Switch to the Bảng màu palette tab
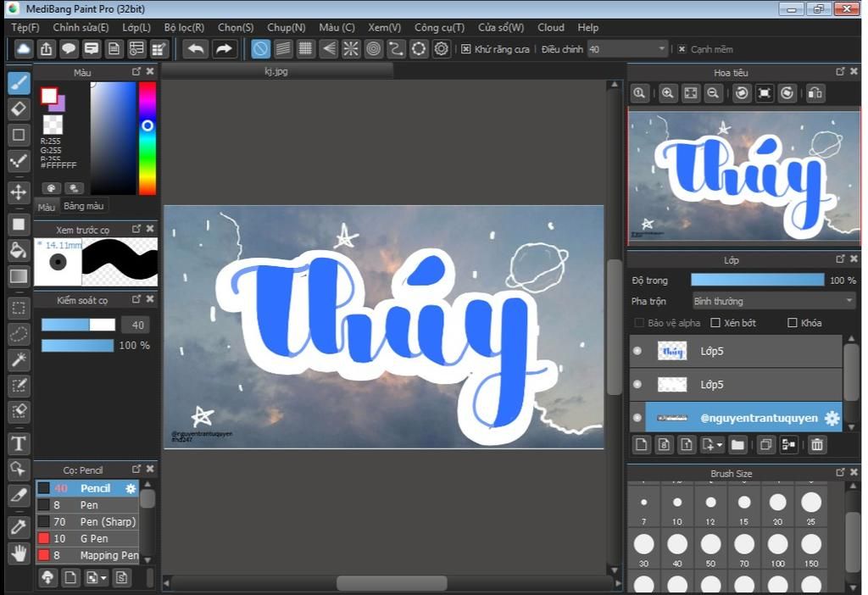 (84, 206)
